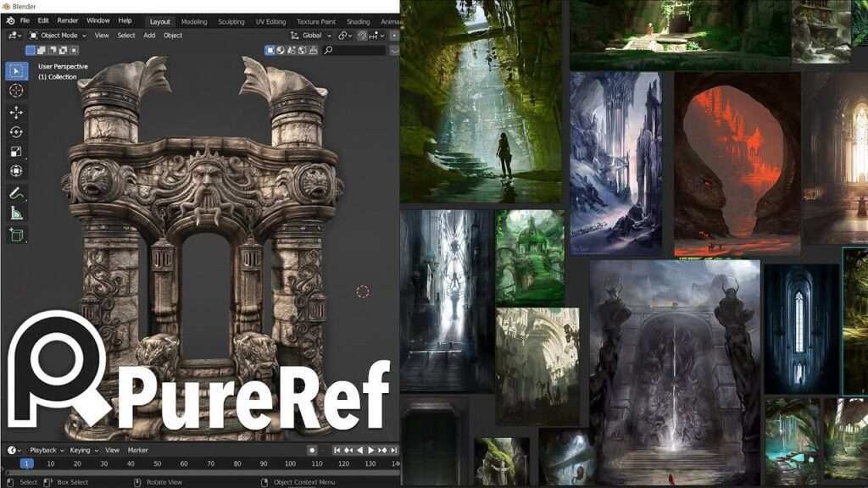Enable the snapping magnet toggle
The height and width of the screenshot is (488, 868).
click(363, 36)
